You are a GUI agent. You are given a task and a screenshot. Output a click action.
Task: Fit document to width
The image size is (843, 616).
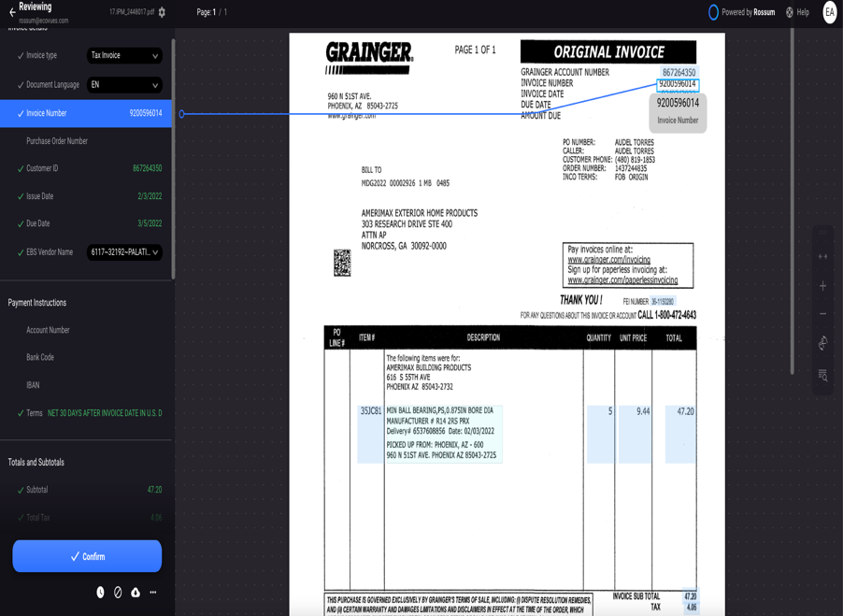[x=822, y=256]
